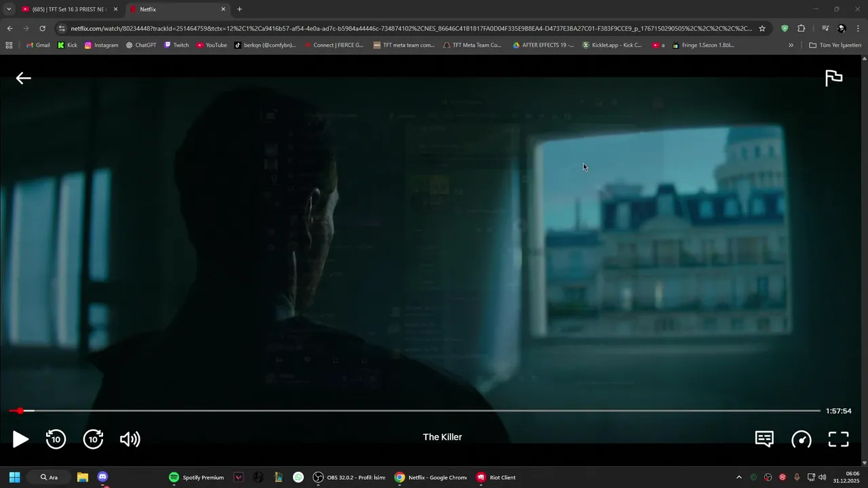The width and height of the screenshot is (868, 488).
Task: Click the microphone tray icon
Action: click(x=797, y=477)
